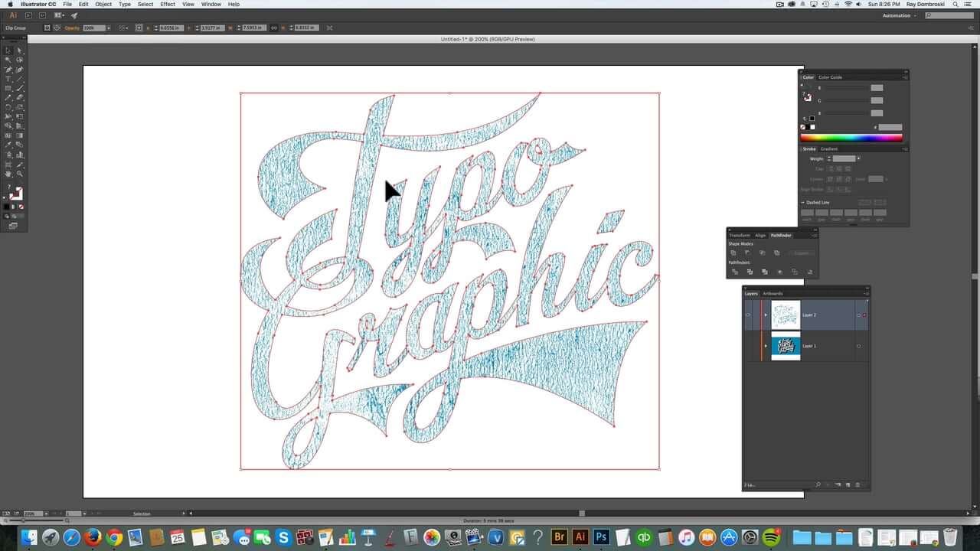Select the Line Segment tool
Image resolution: width=980 pixels, height=551 pixels.
pos(19,79)
